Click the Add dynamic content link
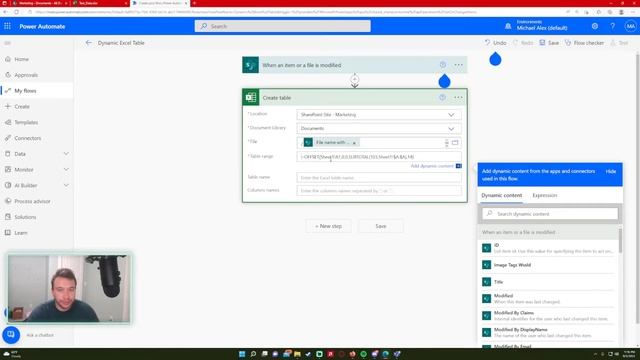 point(432,166)
